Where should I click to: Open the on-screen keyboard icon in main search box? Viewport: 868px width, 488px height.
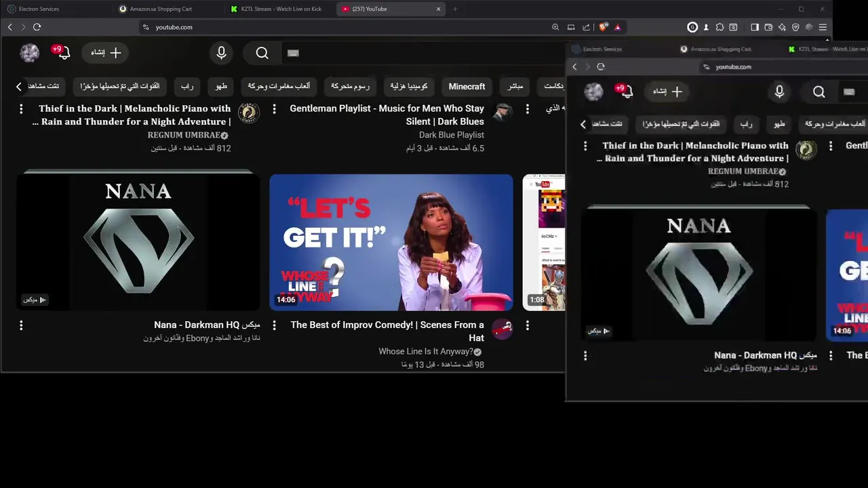pos(293,53)
